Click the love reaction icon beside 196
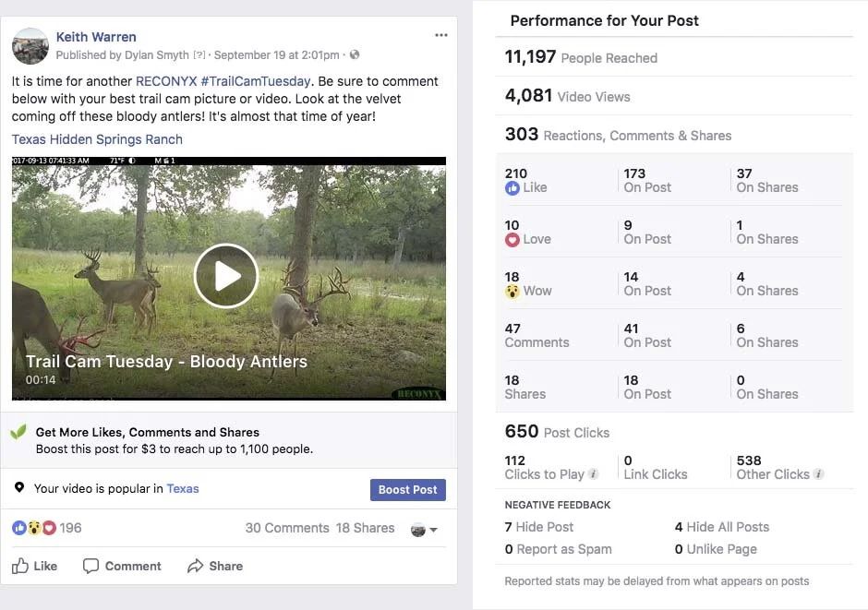 point(49,528)
